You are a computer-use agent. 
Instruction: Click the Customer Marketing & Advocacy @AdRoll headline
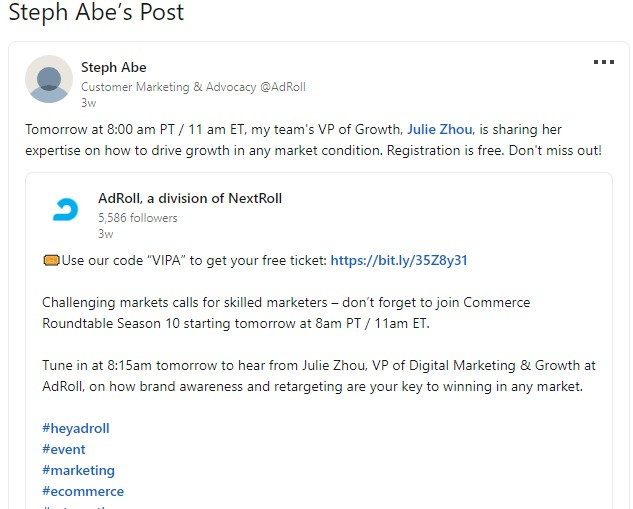pyautogui.click(x=193, y=87)
